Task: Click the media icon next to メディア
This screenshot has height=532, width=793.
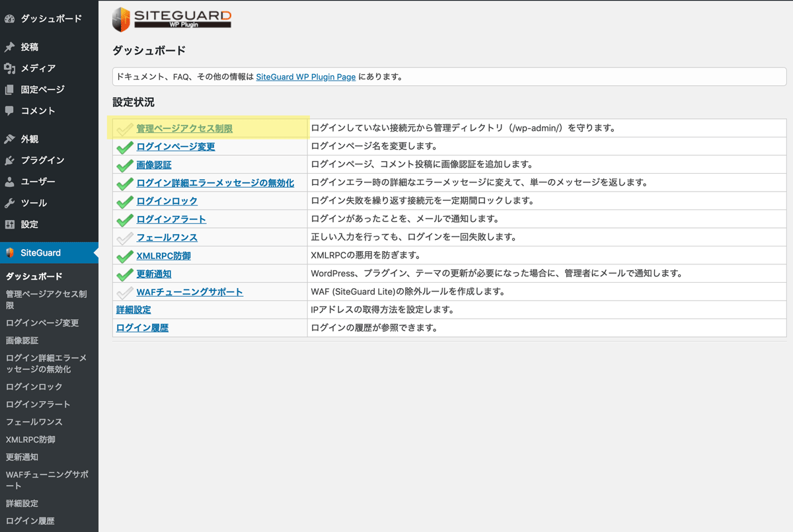Action: [x=9, y=68]
